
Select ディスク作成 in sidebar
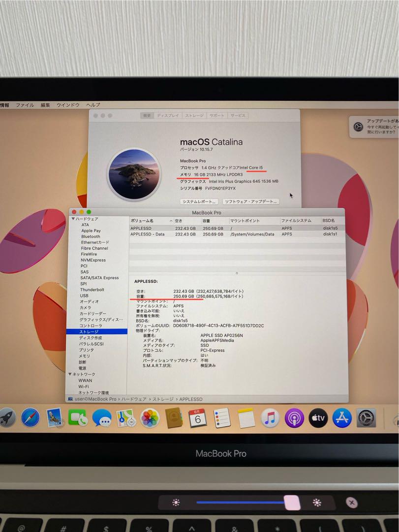click(x=90, y=337)
